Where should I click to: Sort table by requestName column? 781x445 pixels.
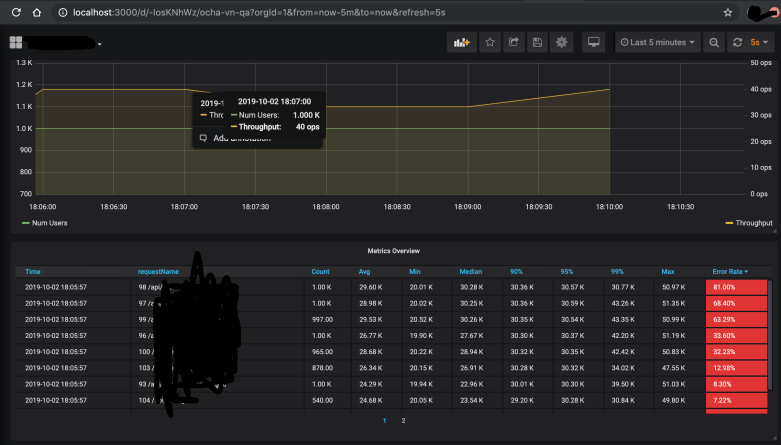click(158, 272)
